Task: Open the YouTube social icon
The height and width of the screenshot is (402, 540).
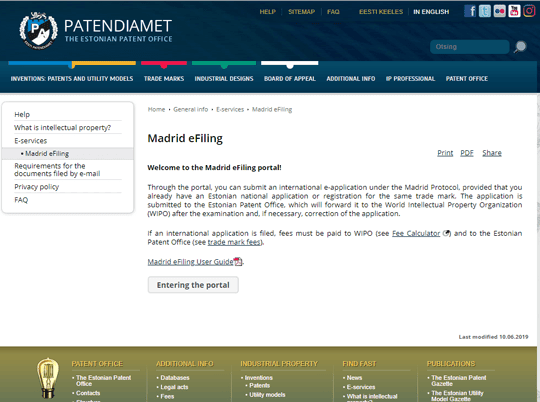Action: 514,11
